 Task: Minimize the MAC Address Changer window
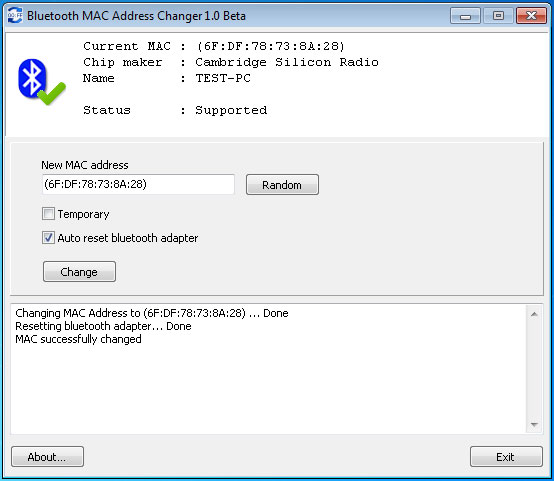click(x=465, y=16)
